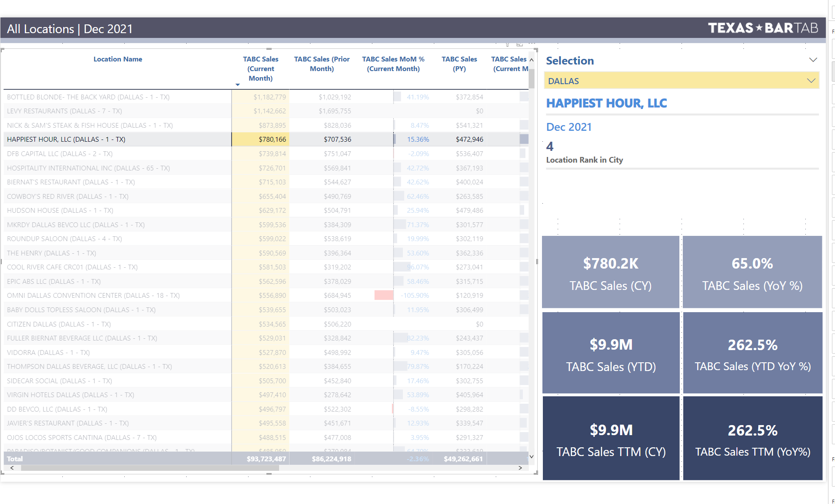Click the All Locations | Dec 2021 title
Image resolution: width=835 pixels, height=504 pixels.
pos(70,29)
